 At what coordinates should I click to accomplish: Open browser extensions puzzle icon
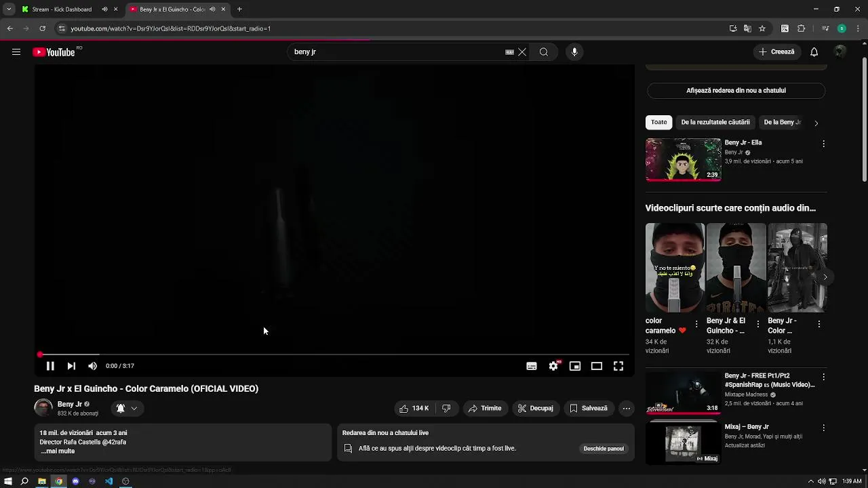point(802,28)
